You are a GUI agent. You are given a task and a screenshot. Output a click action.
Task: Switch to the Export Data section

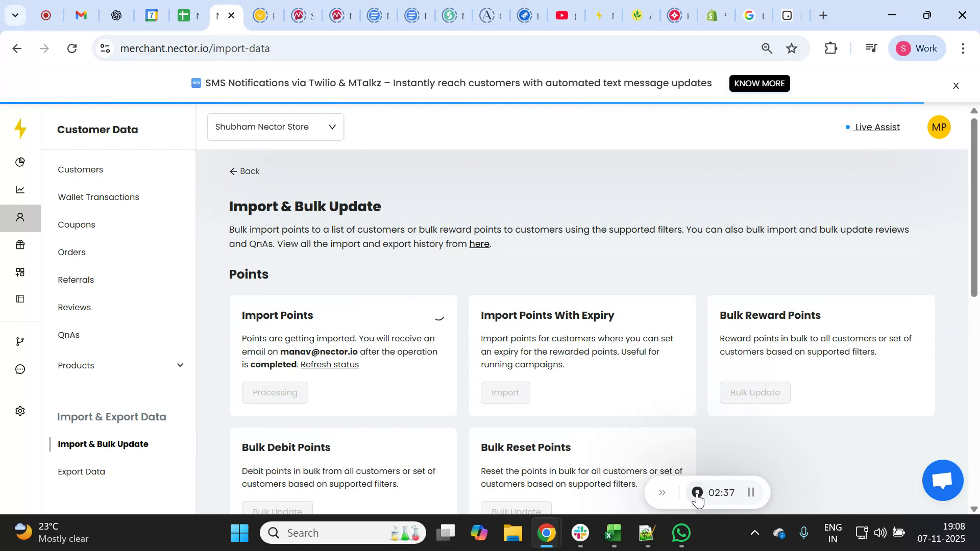pos(81,471)
